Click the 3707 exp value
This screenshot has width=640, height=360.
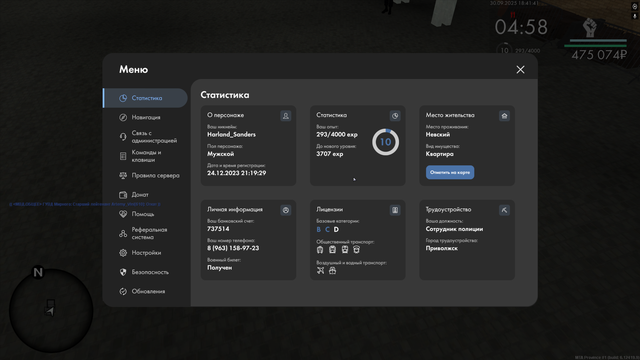(330, 154)
